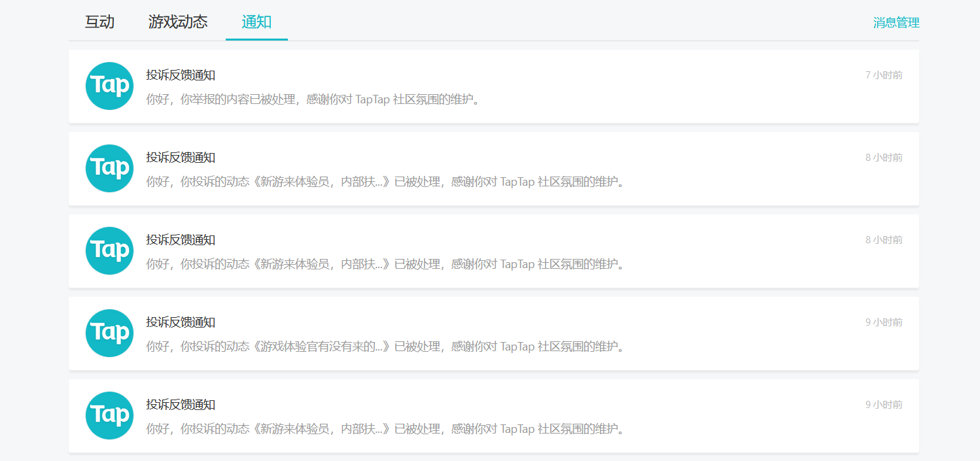Open 新游来体验员 message in the 9 小时前 card

point(385,429)
